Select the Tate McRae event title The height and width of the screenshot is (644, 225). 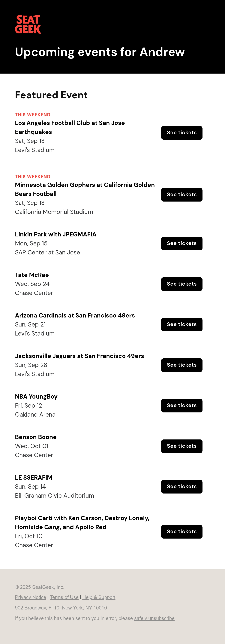coord(32,275)
